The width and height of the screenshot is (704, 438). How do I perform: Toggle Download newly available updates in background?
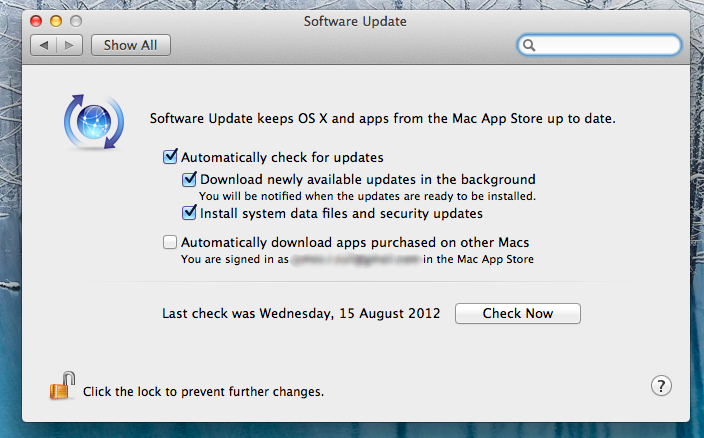click(x=189, y=179)
